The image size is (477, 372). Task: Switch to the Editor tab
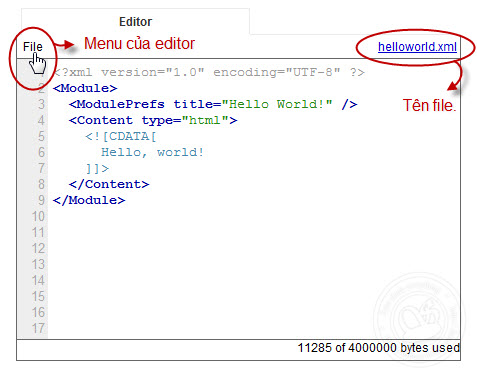(135, 22)
